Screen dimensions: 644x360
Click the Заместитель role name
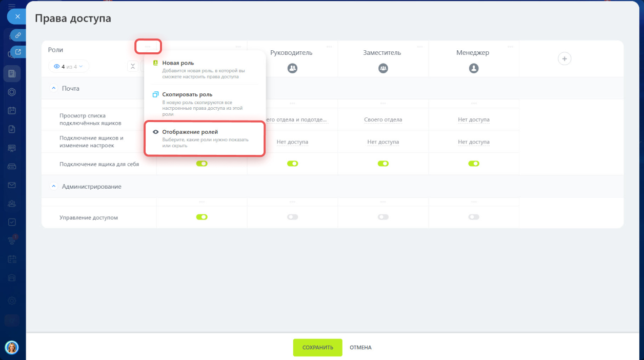[x=382, y=52]
